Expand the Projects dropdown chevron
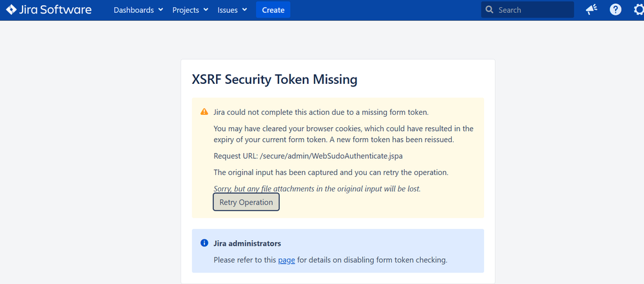The image size is (644, 284). (x=206, y=10)
